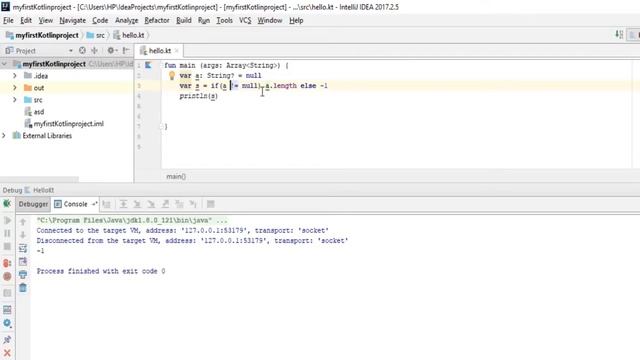Toggle Mute Breakpoints red circle

click(7, 277)
